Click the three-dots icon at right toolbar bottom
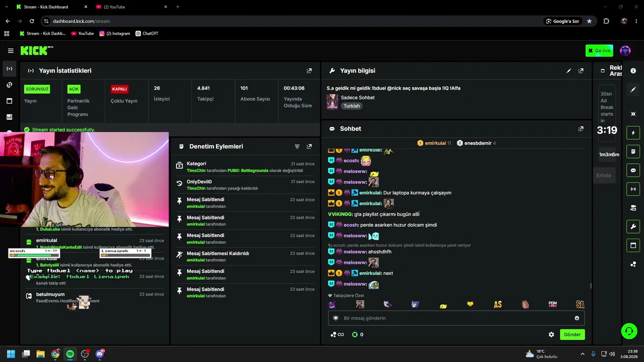The image size is (644, 362). [x=633, y=264]
